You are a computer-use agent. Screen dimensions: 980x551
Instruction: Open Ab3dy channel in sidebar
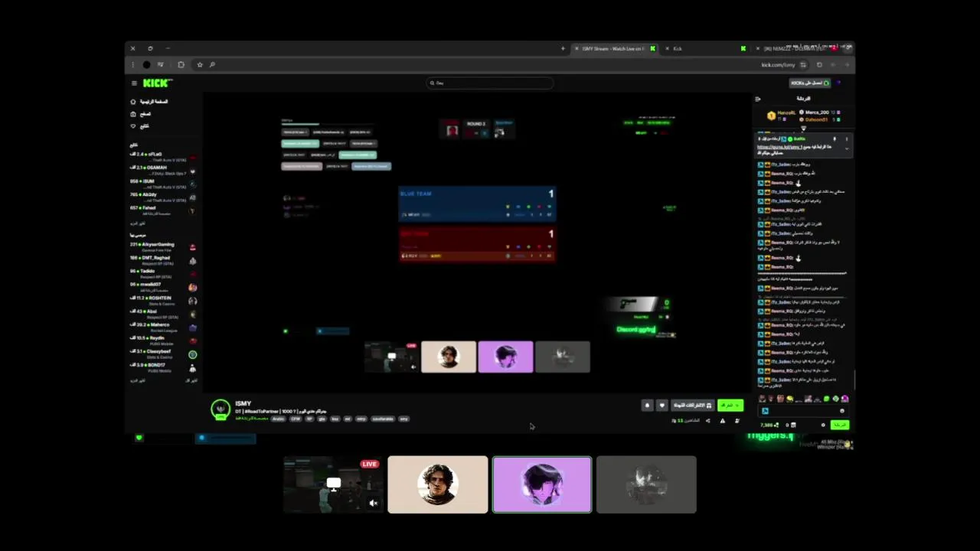[x=162, y=197]
